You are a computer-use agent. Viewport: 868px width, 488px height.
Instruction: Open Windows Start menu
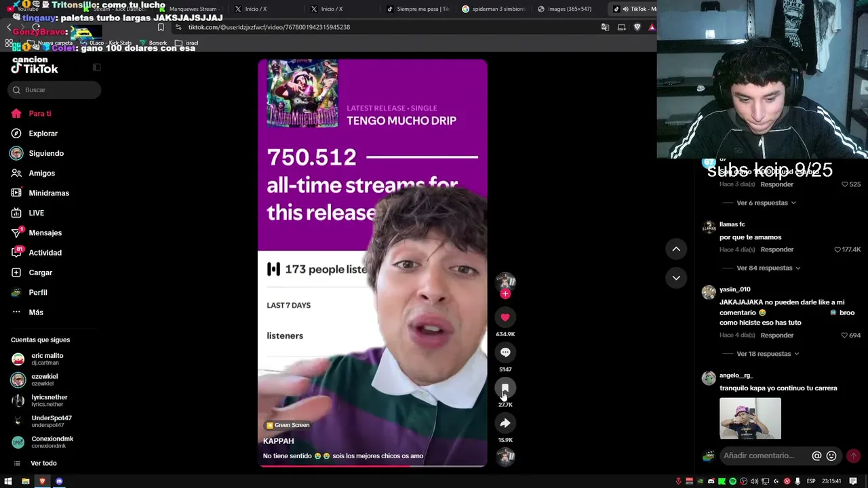[8, 481]
